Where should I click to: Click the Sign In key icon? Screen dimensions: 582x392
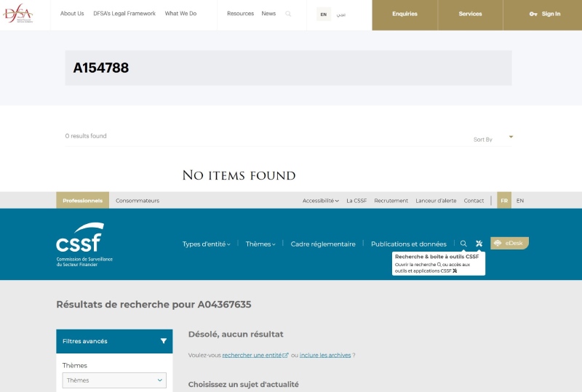coord(533,14)
